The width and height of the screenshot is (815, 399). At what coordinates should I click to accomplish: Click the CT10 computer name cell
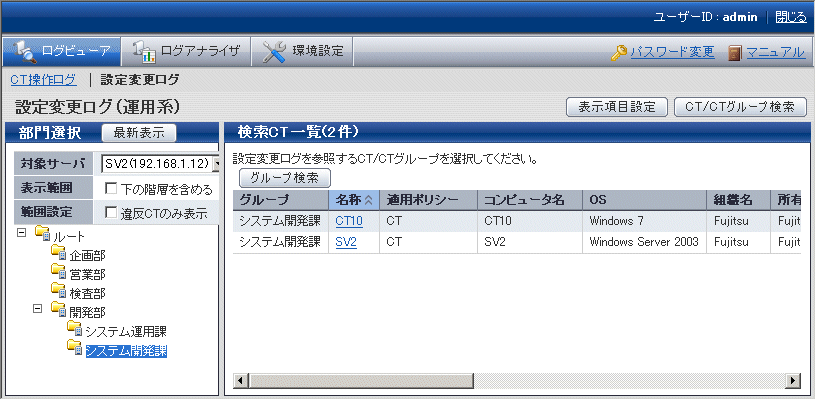coord(530,221)
